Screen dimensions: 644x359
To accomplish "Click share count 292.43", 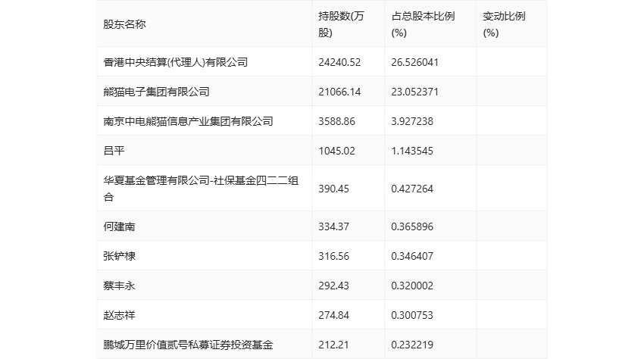I will [x=334, y=286].
